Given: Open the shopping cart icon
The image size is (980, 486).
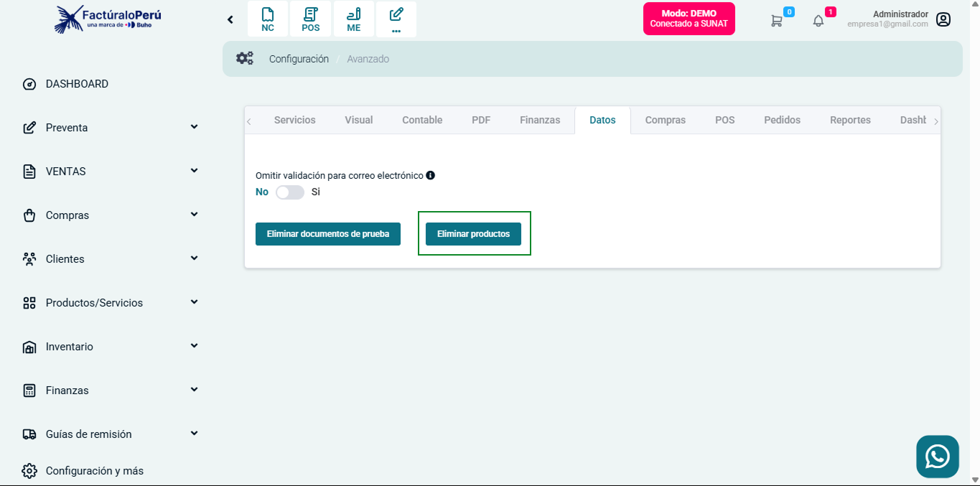Looking at the screenshot, I should point(777,21).
